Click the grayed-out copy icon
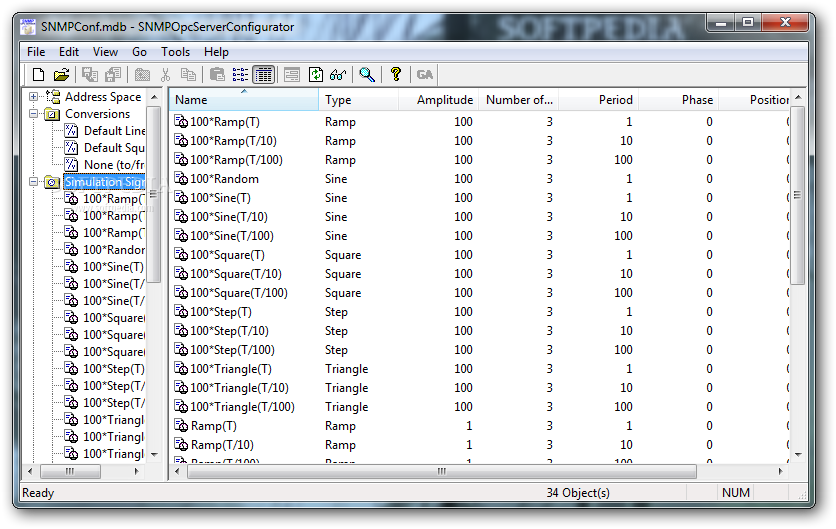Viewport: 836px width, 529px height. [x=188, y=75]
